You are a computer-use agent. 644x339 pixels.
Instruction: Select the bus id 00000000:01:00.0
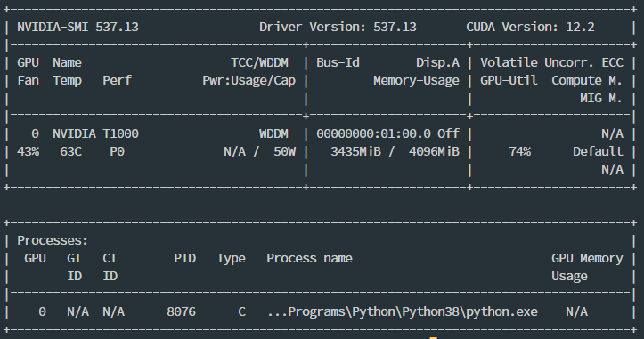tap(374, 133)
